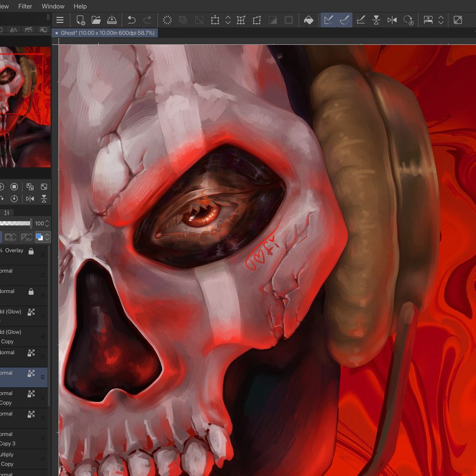The image size is (476, 476).
Task: Open the Help menu
Action: coord(80,6)
